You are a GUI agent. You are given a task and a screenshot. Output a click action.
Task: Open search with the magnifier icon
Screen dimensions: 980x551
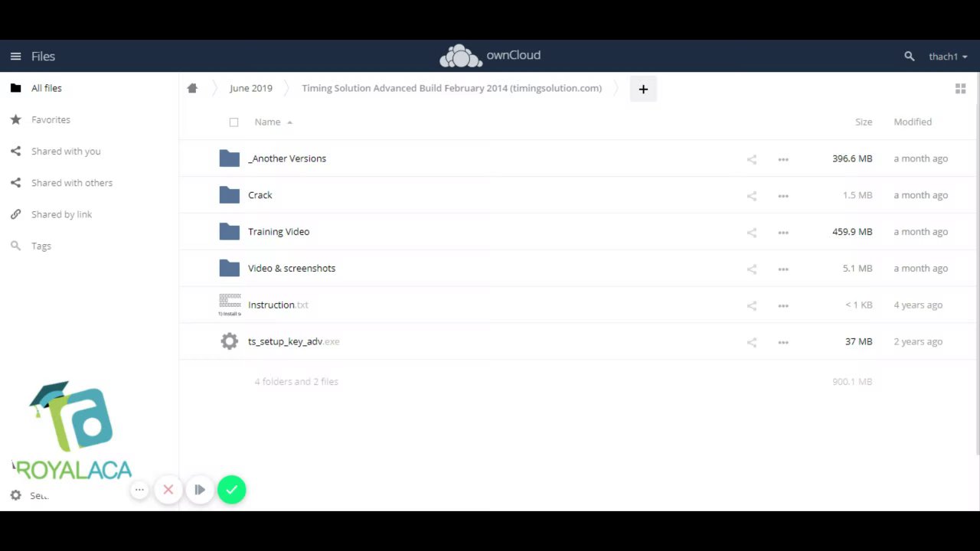pyautogui.click(x=910, y=57)
